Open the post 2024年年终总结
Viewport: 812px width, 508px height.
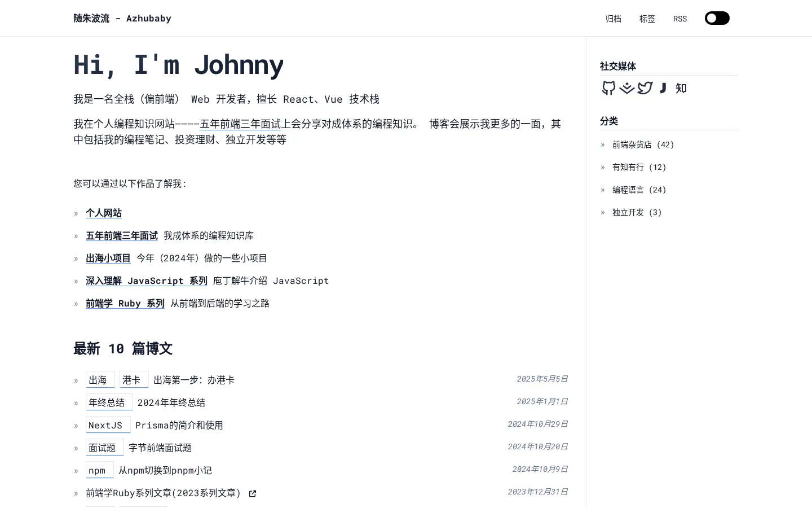coord(171,402)
